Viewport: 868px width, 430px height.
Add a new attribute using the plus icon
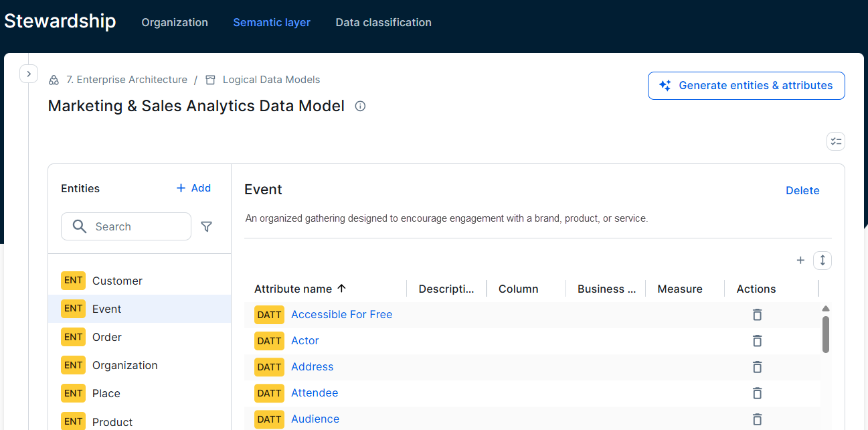800,260
